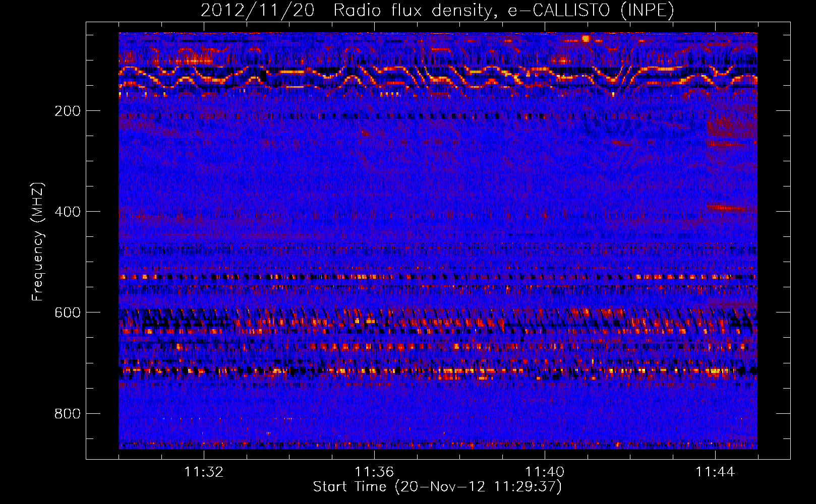Click the '600' frequency axis label
This screenshot has height=504, width=816.
point(68,312)
